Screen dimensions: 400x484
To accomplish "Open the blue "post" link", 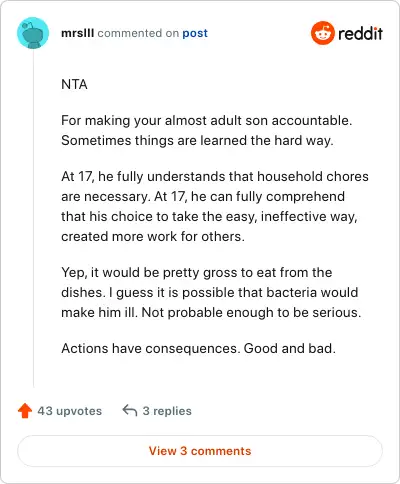I will 195,33.
